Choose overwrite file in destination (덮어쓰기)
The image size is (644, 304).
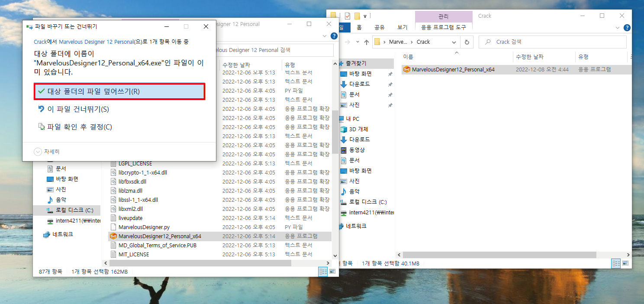(x=119, y=91)
